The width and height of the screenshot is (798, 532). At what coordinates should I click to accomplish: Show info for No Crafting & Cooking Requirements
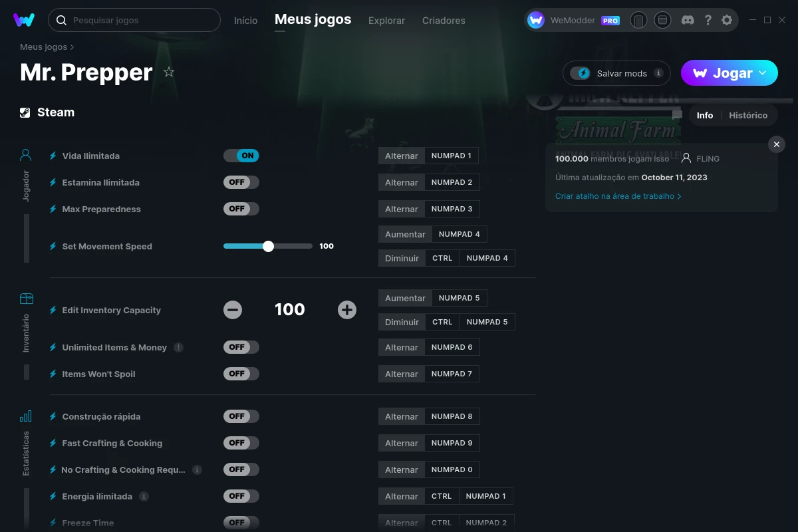coord(197,469)
